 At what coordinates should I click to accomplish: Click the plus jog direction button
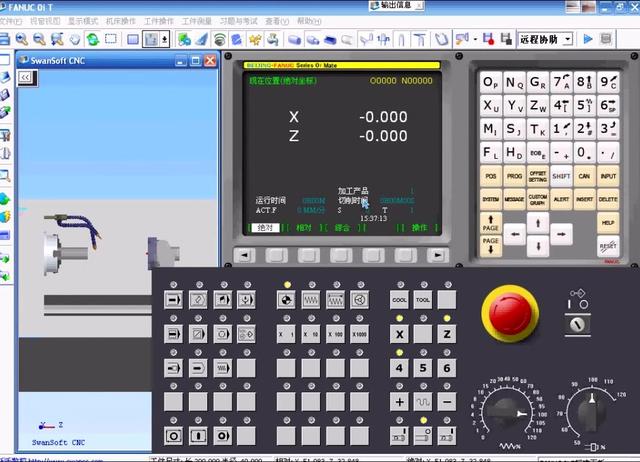399,402
